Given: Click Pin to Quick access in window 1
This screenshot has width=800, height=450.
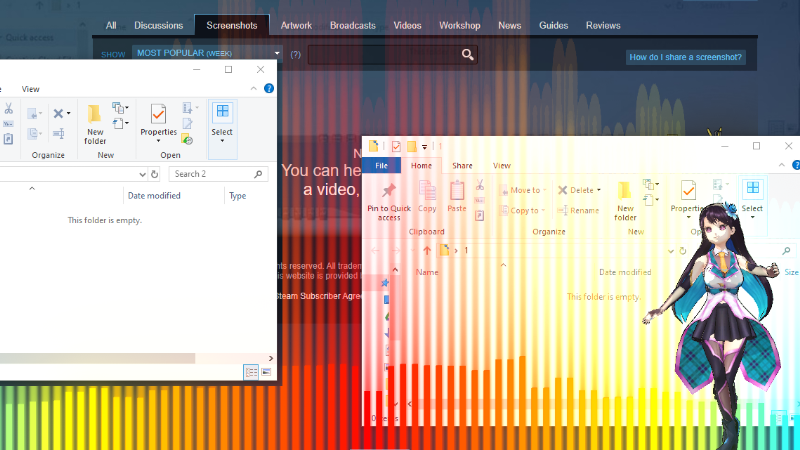Looking at the screenshot, I should point(389,203).
